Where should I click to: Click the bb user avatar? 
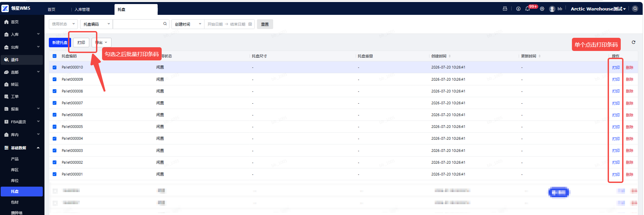(552, 9)
